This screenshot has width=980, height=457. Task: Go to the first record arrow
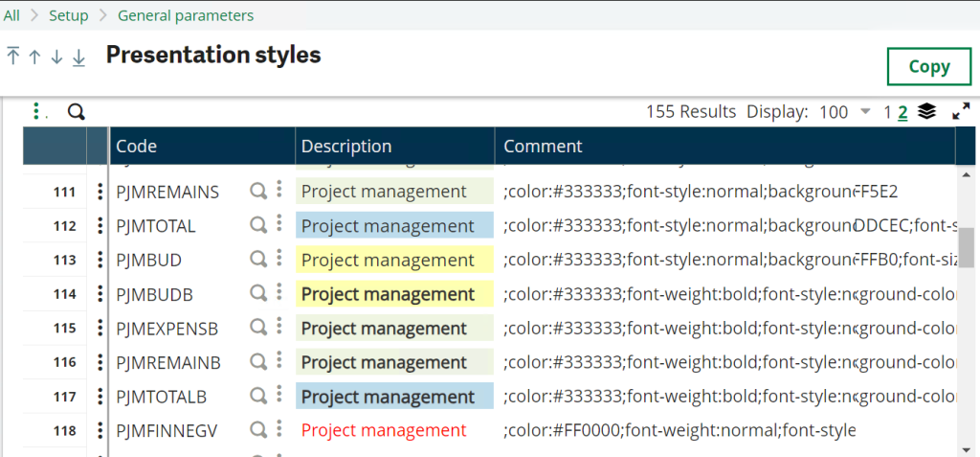[13, 57]
